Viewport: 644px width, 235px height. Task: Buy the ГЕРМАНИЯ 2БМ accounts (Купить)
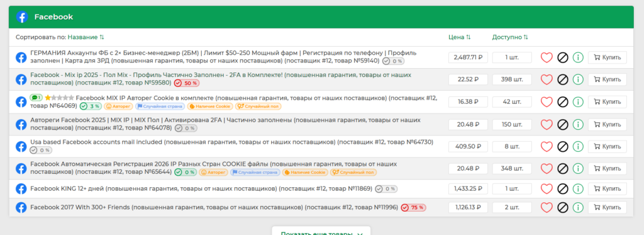click(x=608, y=57)
